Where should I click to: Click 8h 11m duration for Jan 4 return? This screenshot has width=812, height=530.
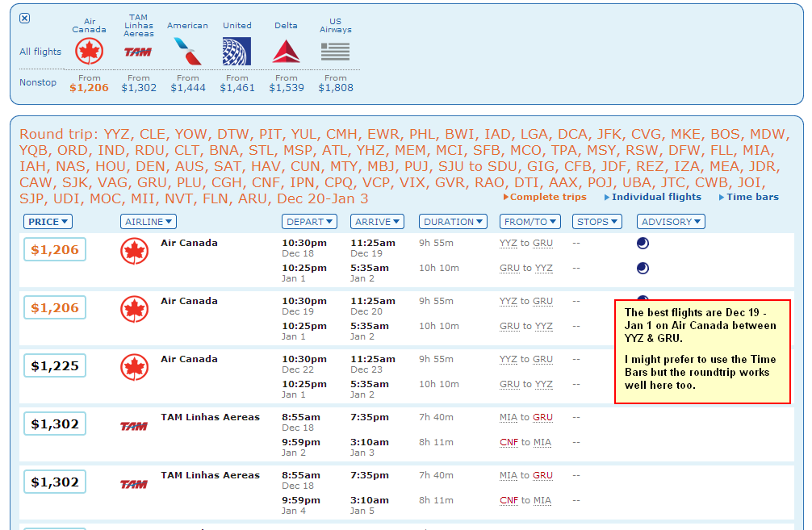tap(436, 500)
